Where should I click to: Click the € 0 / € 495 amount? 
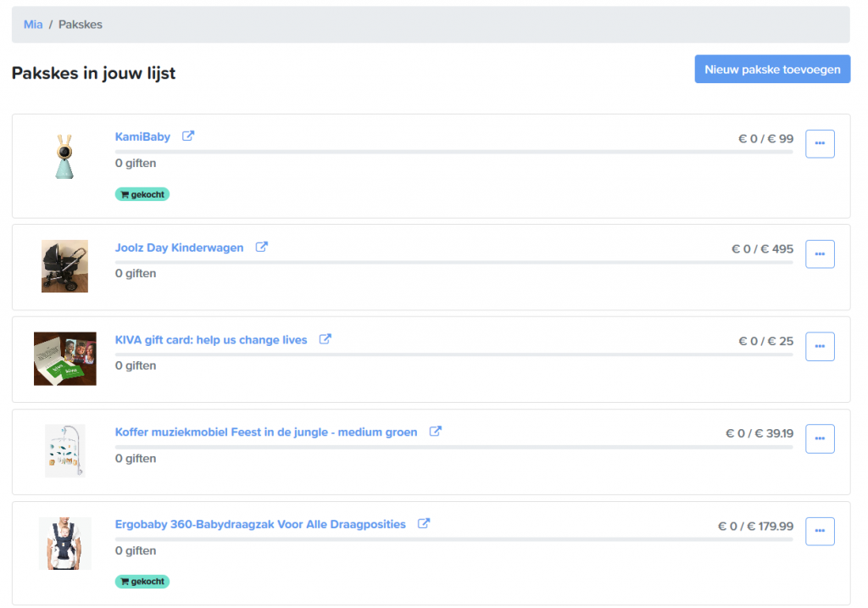pos(762,248)
